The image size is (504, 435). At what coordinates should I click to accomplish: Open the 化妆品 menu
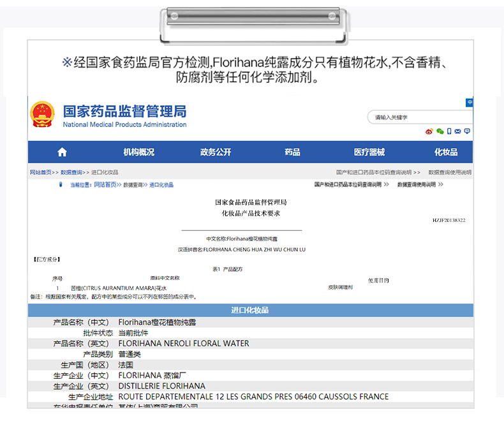click(446, 152)
